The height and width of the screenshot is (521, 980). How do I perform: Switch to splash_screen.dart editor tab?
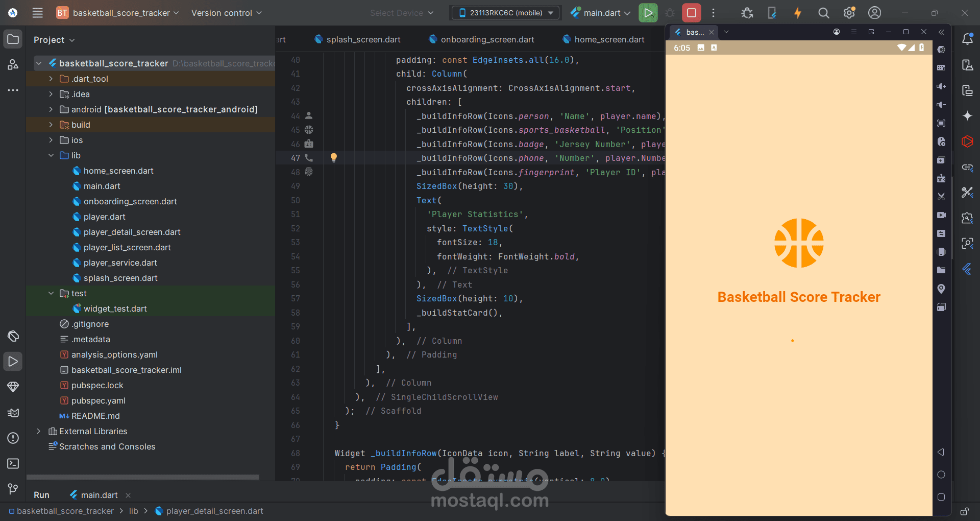357,39
